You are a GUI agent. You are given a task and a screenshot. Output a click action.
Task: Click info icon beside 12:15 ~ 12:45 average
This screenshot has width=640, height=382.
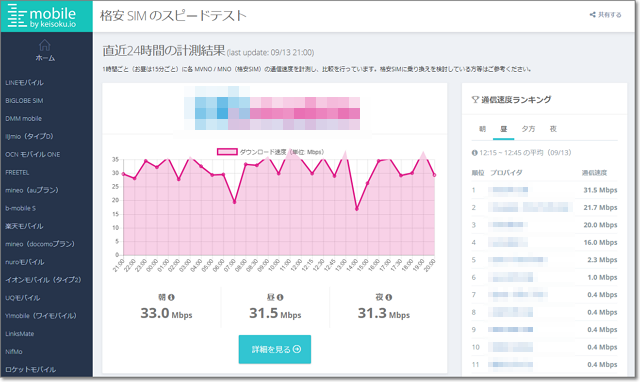[x=475, y=153]
